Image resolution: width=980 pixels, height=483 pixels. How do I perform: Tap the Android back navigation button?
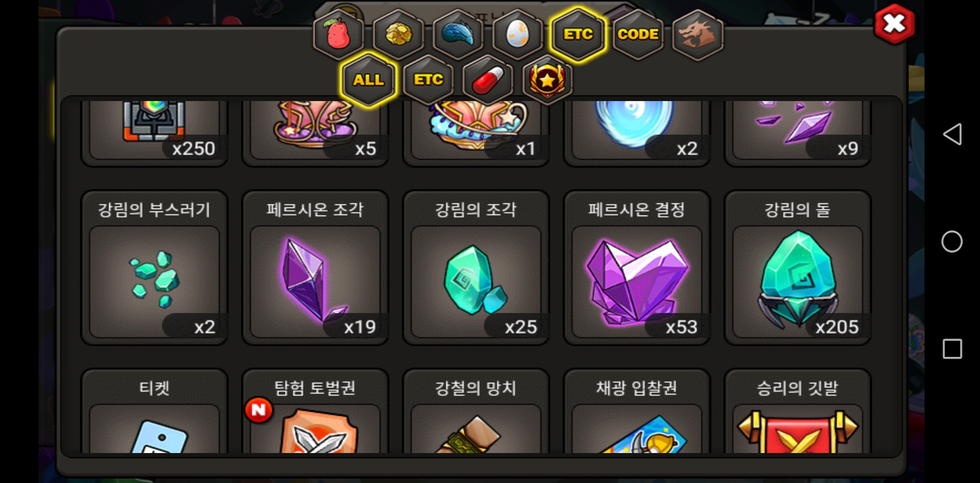952,134
